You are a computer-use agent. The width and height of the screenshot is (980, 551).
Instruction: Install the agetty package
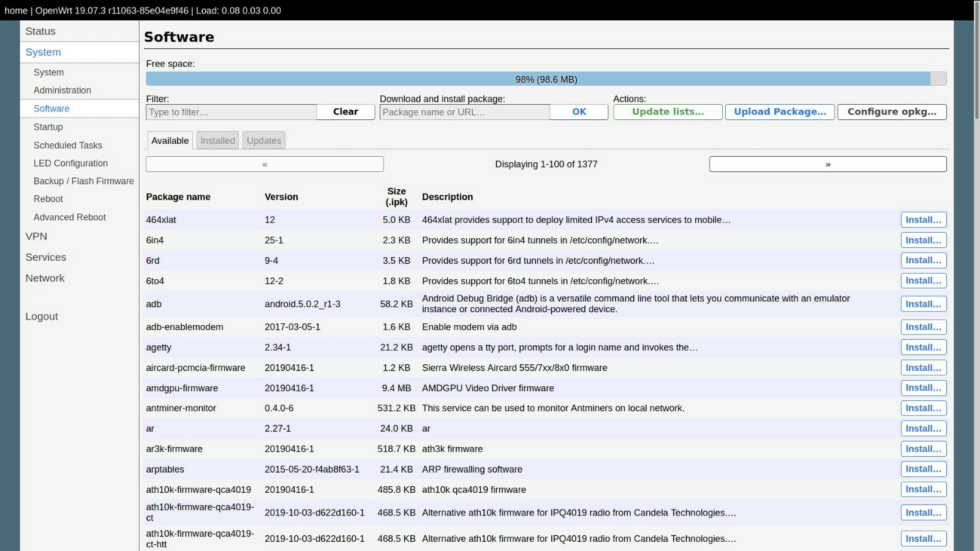coord(924,347)
